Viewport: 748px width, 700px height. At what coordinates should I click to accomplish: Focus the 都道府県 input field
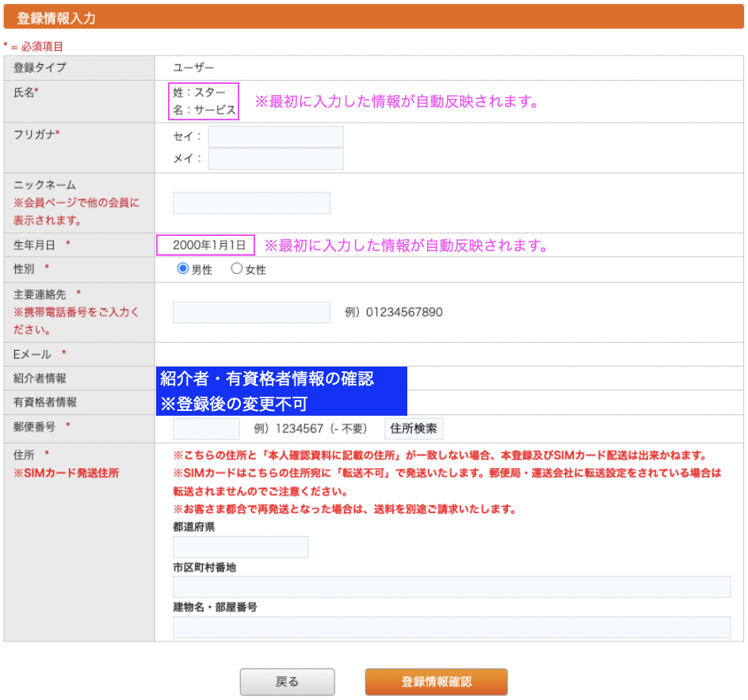pos(240,547)
